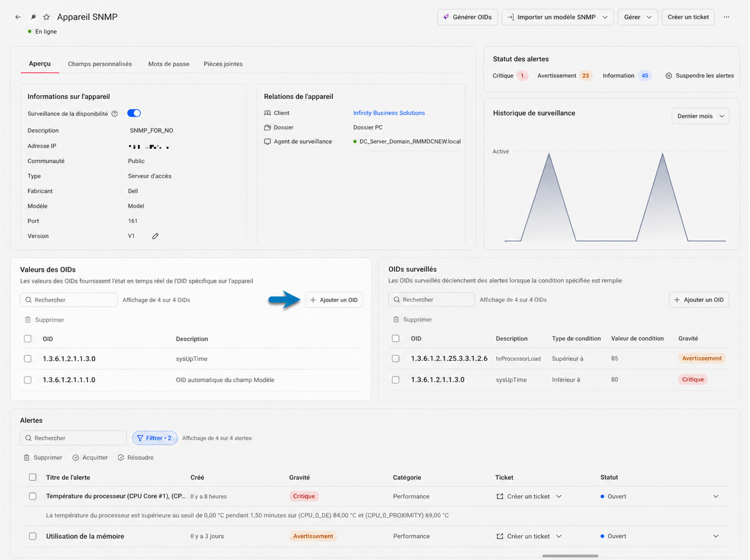This screenshot has height=560, width=750.
Task: Click the import arrow icon
Action: (510, 17)
